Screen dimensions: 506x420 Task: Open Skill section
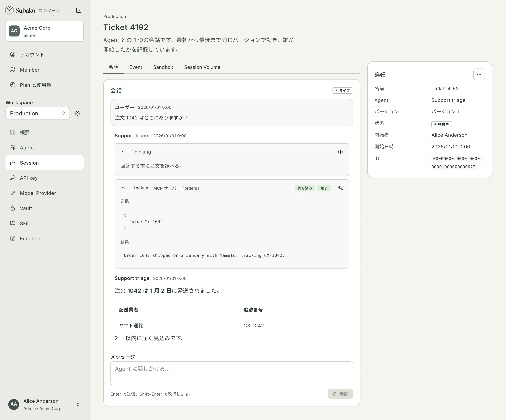[x=45, y=223]
